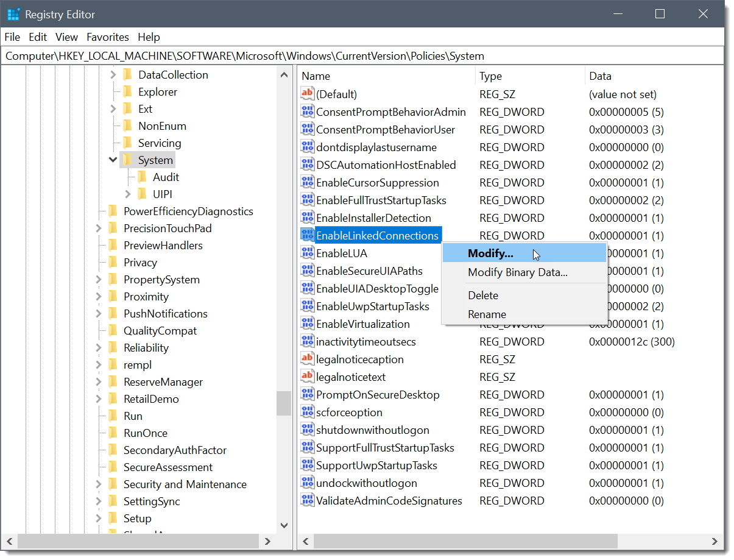Click the Audit folder icon
Image resolution: width=734 pixels, height=560 pixels.
click(x=142, y=177)
